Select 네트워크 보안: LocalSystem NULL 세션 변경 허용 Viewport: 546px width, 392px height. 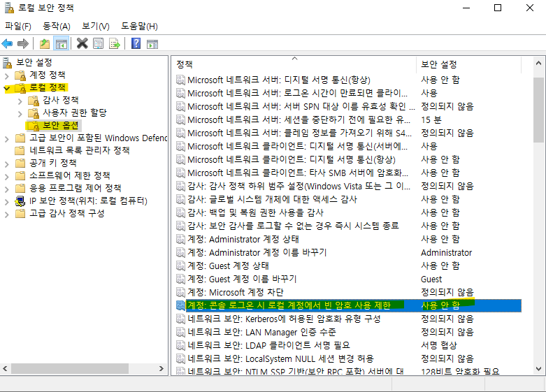[280, 358]
